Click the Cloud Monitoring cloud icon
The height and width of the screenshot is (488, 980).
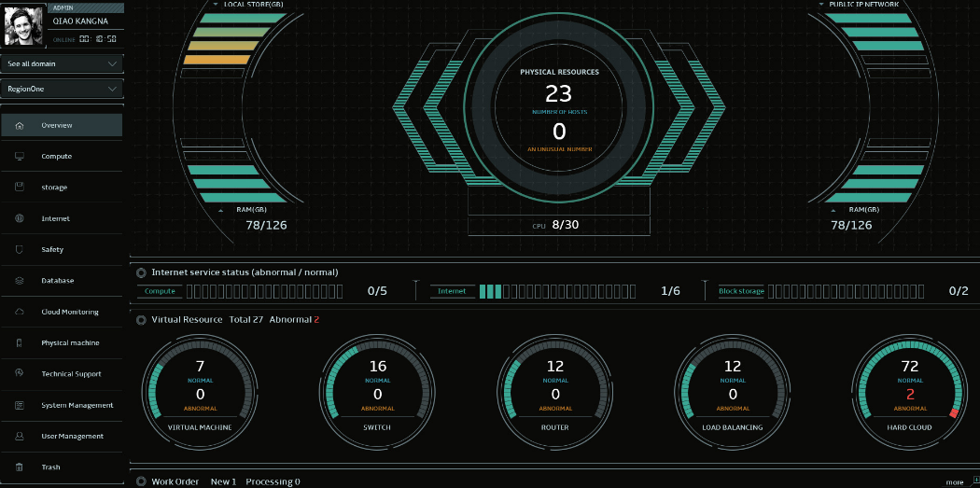click(x=20, y=312)
